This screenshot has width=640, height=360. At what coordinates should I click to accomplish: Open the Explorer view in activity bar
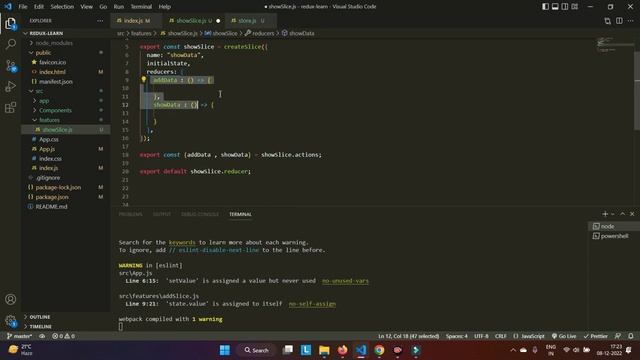(11, 24)
